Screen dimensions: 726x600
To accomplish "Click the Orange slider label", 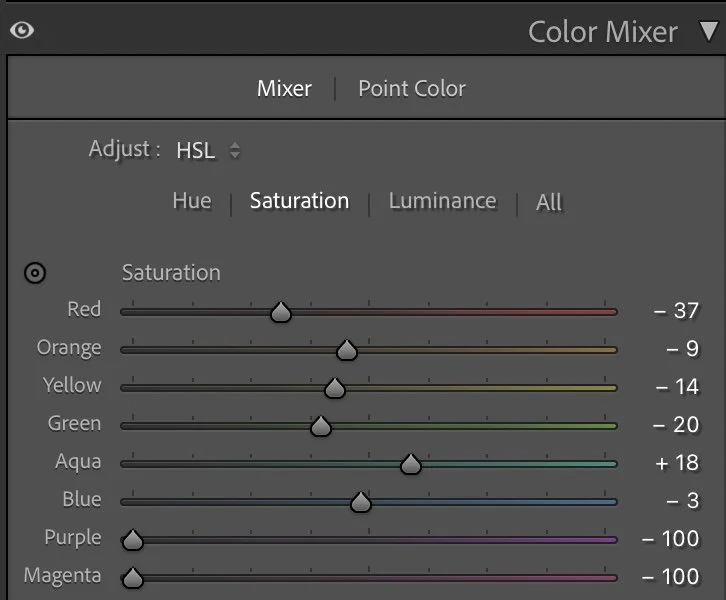I will 69,348.
